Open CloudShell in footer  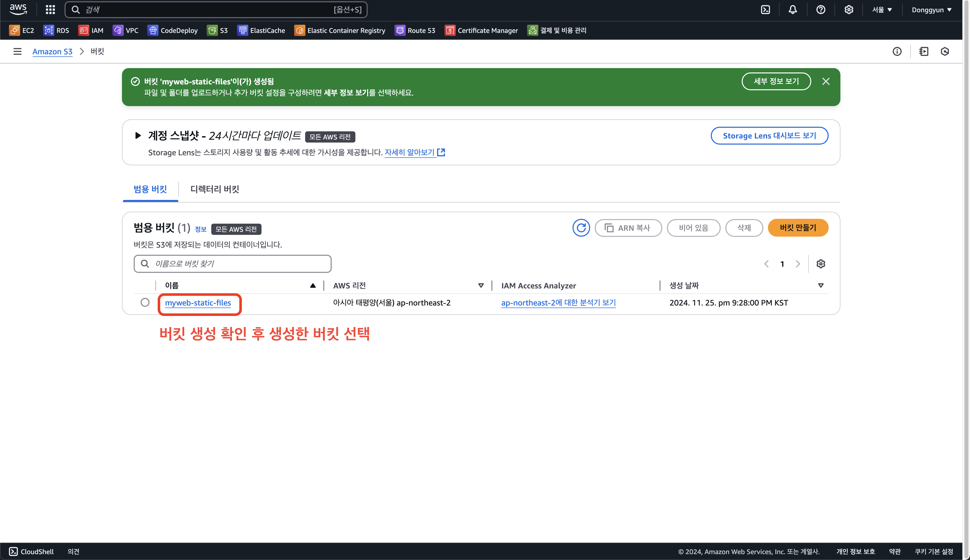click(x=32, y=552)
